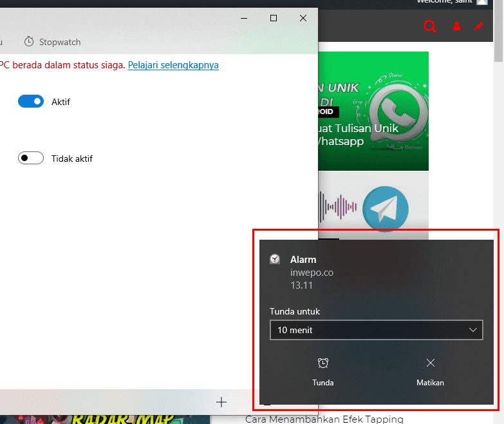Enable the Tidak aktif alarm toggle
504x424 pixels.
(31, 158)
